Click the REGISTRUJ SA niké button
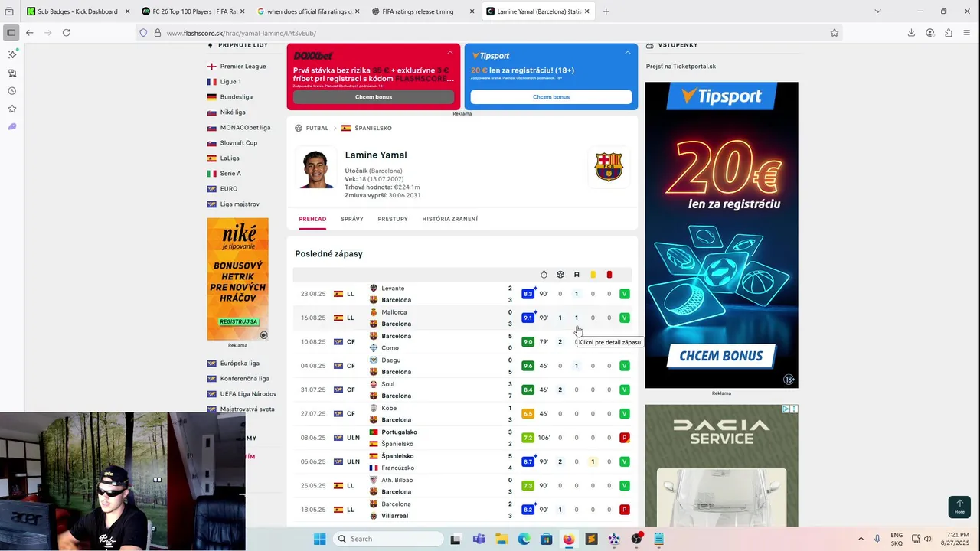Viewport: 980px width, 551px height. point(238,321)
